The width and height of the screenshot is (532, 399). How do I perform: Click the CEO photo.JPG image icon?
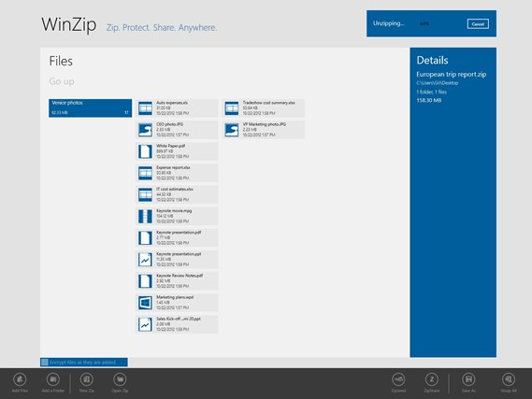[x=145, y=130]
